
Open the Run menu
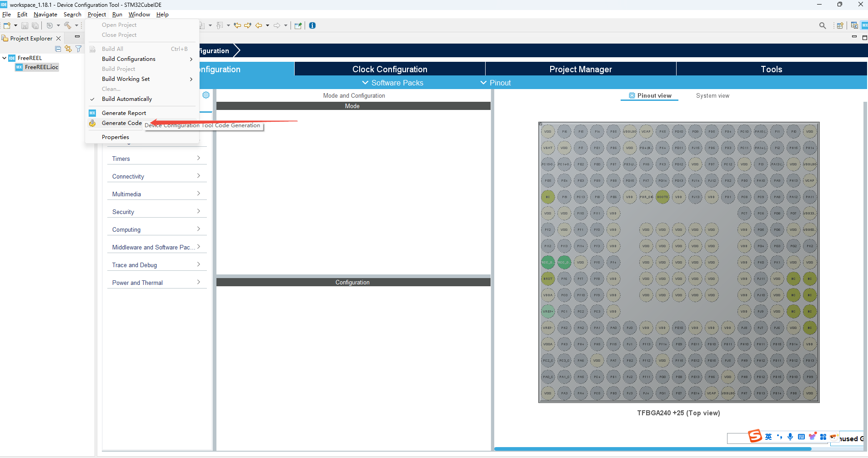pyautogui.click(x=117, y=15)
